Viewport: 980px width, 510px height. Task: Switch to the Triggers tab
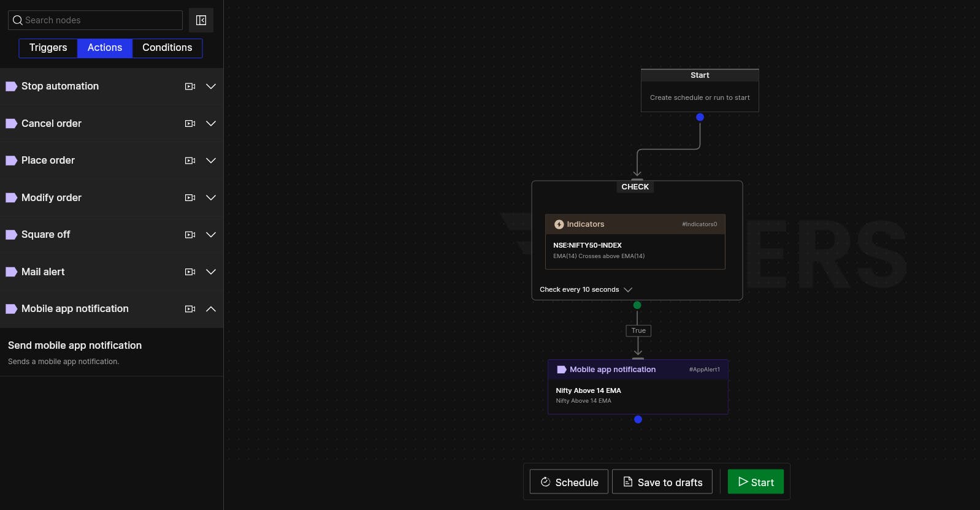pyautogui.click(x=48, y=48)
